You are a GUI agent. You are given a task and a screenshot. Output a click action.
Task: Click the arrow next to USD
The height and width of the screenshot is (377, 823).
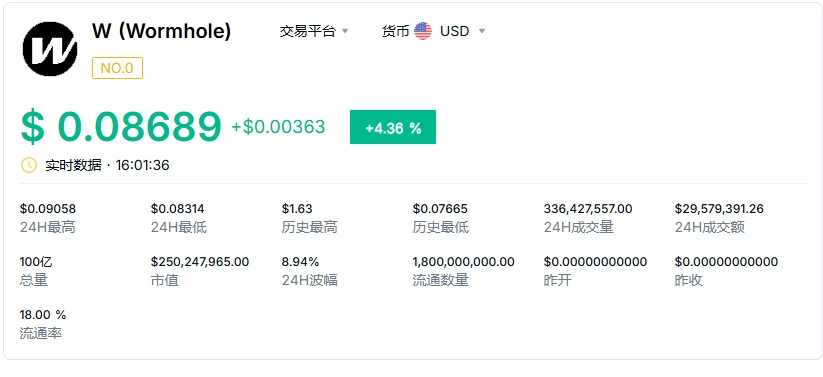(x=482, y=32)
